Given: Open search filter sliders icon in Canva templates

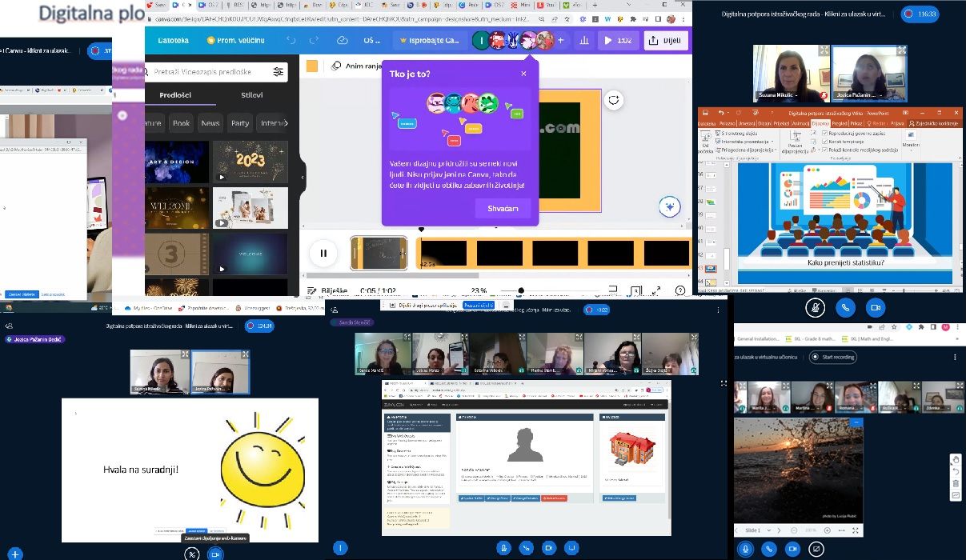Looking at the screenshot, I should tap(279, 72).
